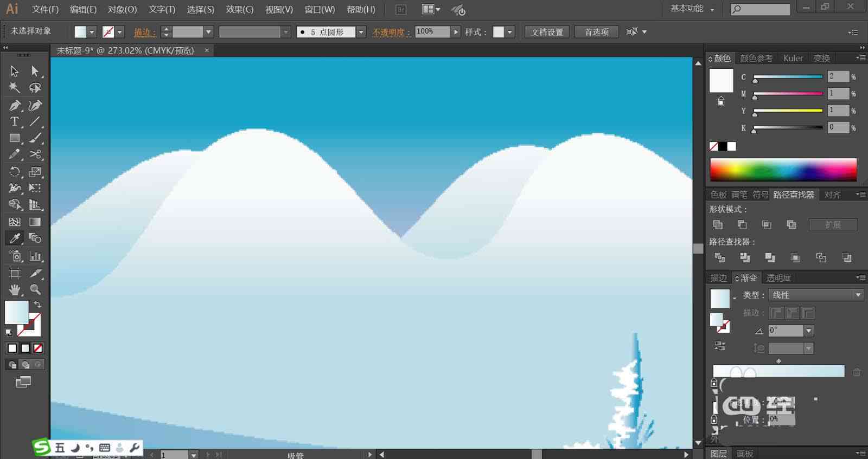
Task: Open the 样式 style dropdown
Action: tap(510, 32)
